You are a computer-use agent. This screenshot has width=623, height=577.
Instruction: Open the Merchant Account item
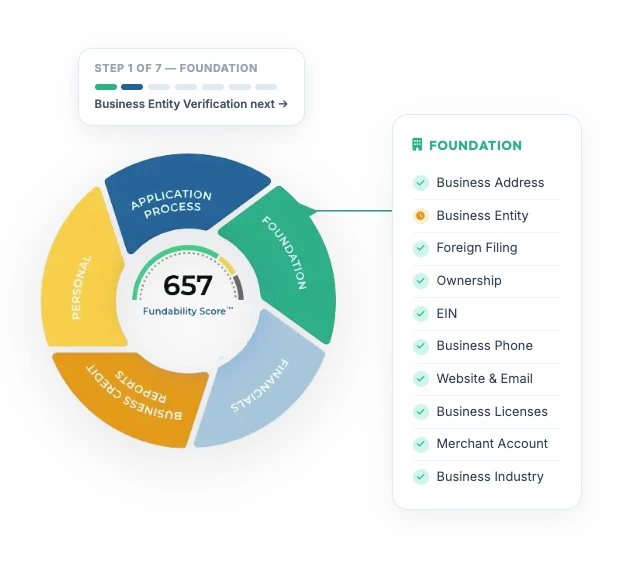coord(487,444)
